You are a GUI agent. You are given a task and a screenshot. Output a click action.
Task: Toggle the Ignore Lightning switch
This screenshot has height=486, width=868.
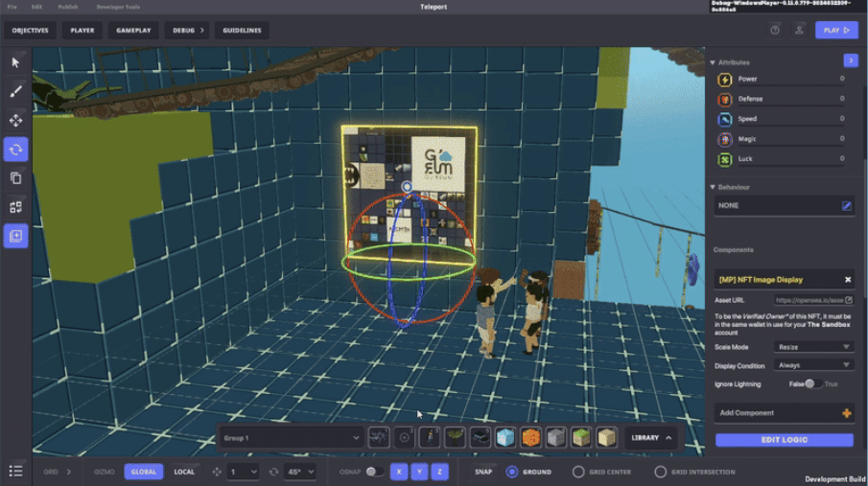pyautogui.click(x=812, y=383)
